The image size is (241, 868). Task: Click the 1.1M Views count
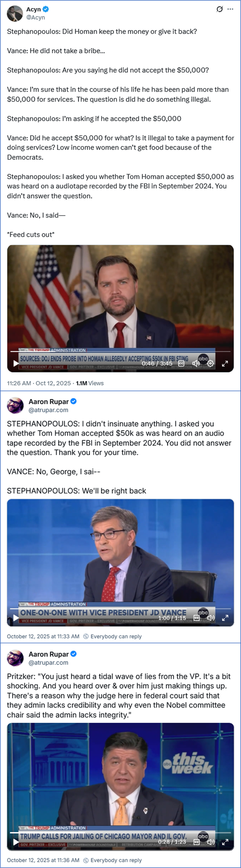point(89,383)
